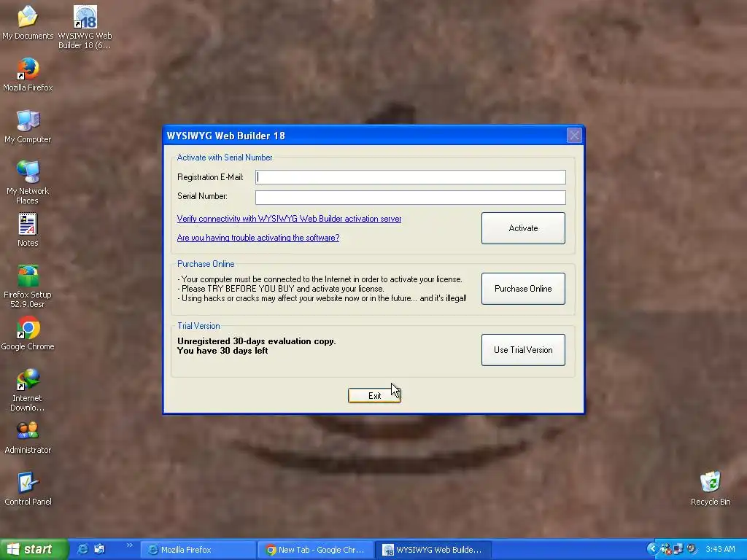Click the Show Desktop quick launch icon
The height and width of the screenshot is (560, 747).
coord(99,549)
